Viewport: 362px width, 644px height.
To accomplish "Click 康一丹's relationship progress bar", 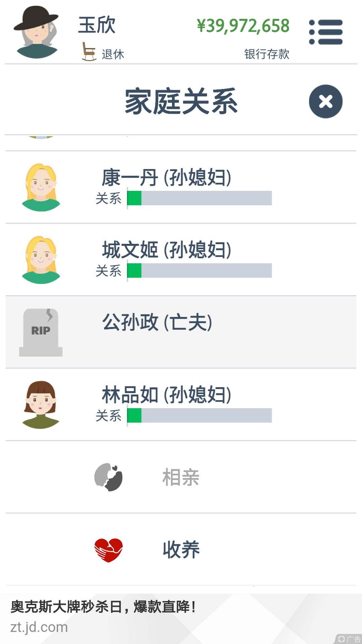I will point(199,198).
